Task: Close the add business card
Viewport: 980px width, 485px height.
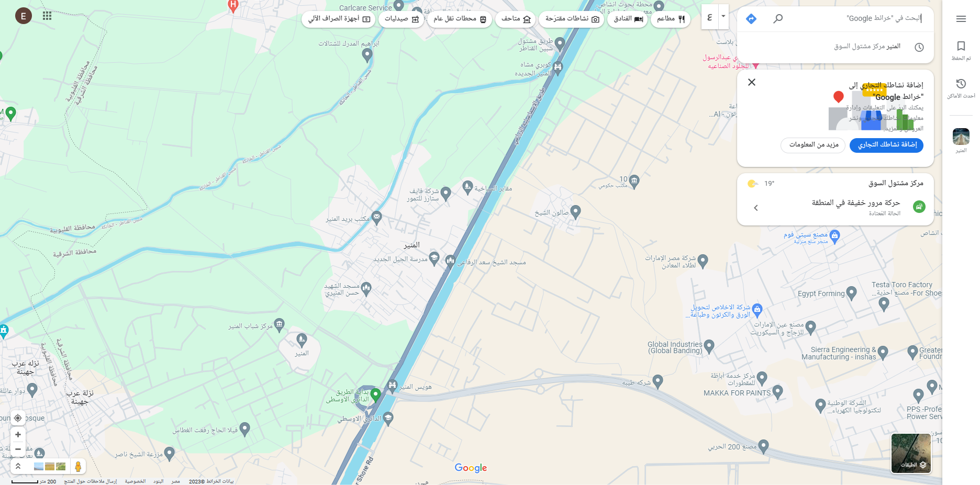Action: (x=752, y=82)
